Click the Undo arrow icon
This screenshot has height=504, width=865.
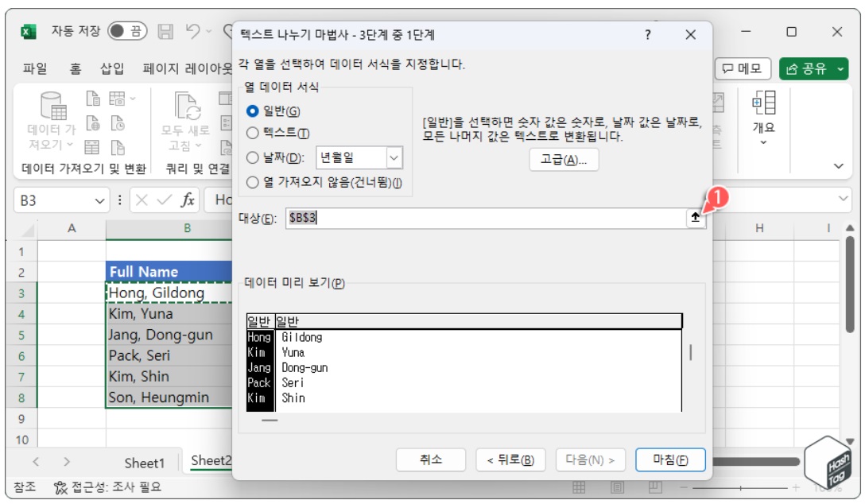[192, 31]
